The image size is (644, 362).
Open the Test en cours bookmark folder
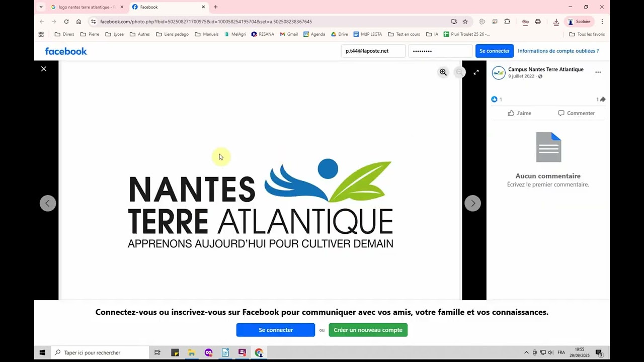click(404, 34)
